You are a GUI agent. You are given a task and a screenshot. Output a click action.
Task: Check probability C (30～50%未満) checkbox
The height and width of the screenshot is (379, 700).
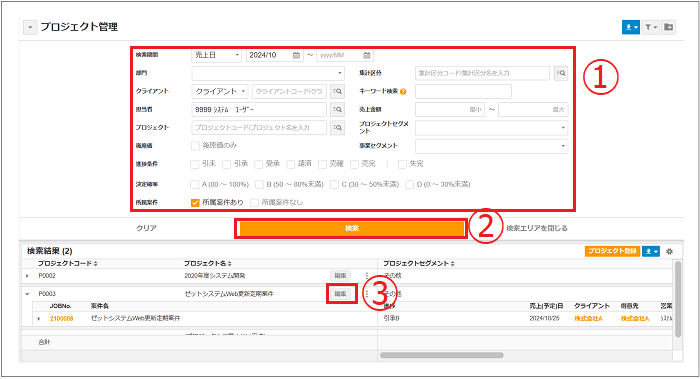tap(334, 184)
